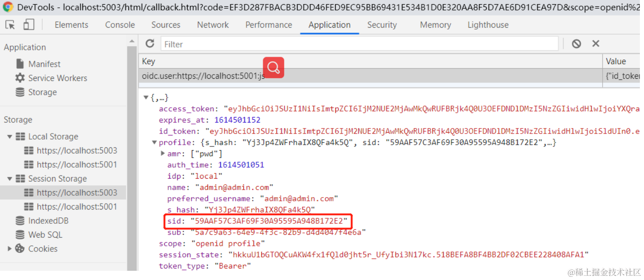
Task: Select localhost:5003 under Local Storage
Action: coord(77,151)
